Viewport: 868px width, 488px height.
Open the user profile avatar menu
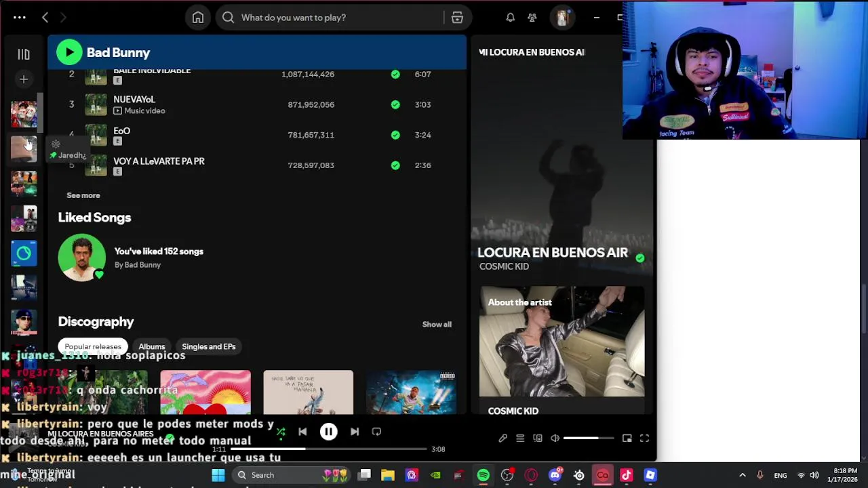pyautogui.click(x=561, y=18)
